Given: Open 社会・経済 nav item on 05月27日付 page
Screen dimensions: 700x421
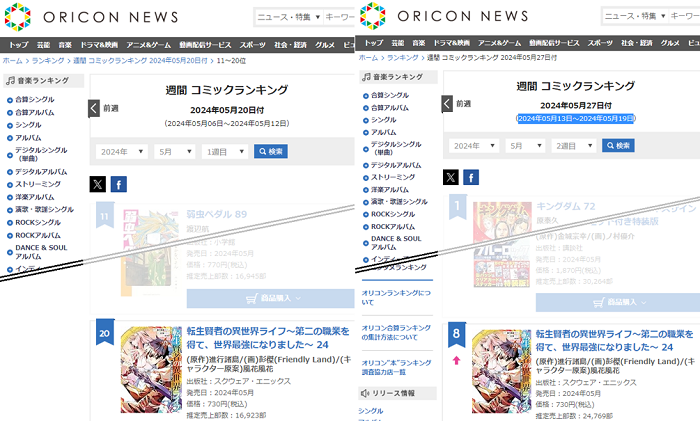Looking at the screenshot, I should 637,43.
